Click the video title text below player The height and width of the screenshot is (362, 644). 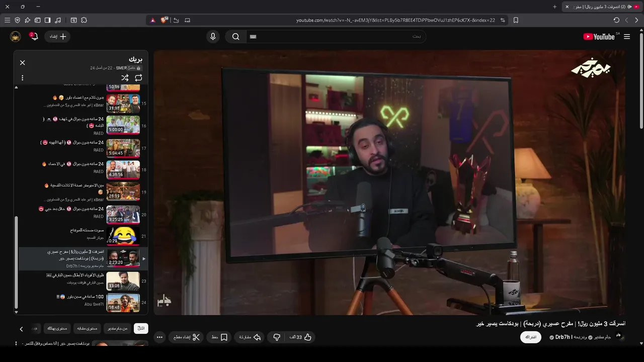[550, 323]
